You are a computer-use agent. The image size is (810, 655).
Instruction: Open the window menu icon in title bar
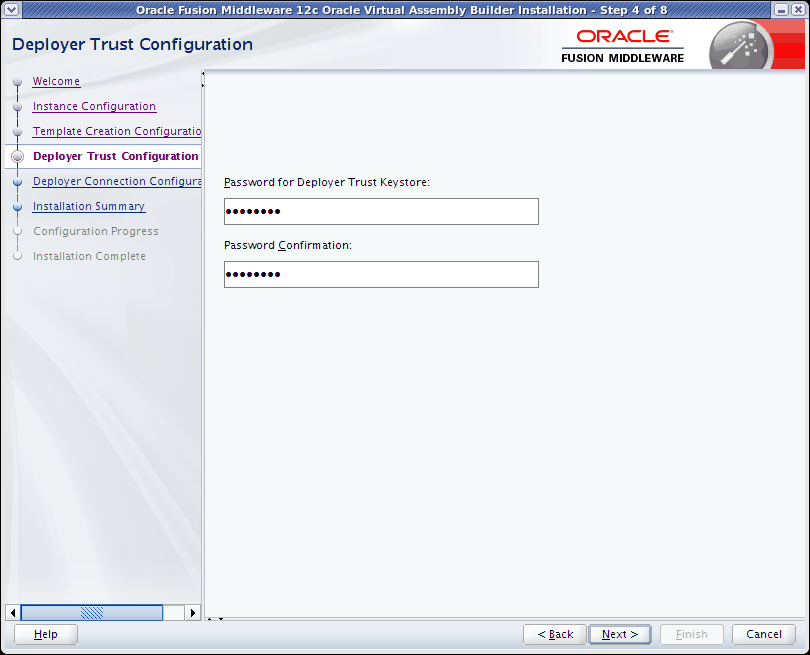pos(11,9)
